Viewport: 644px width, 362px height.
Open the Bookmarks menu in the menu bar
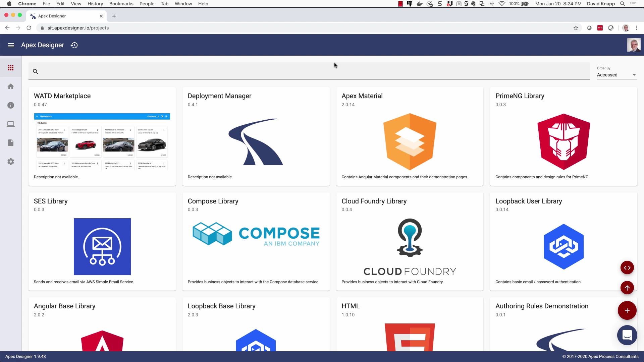pyautogui.click(x=121, y=4)
